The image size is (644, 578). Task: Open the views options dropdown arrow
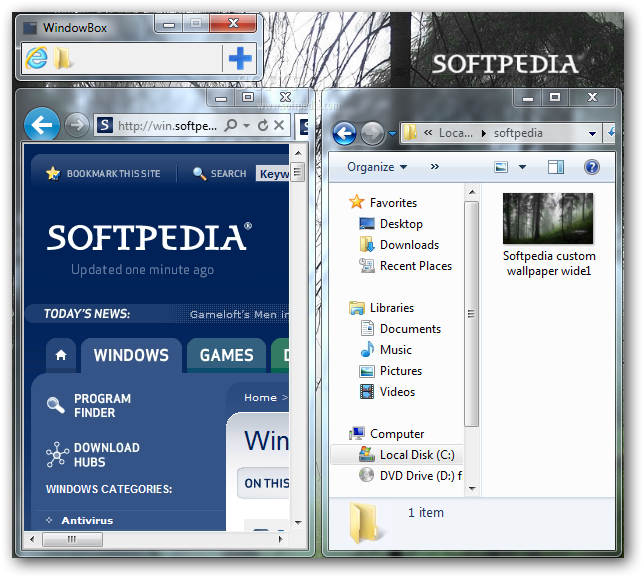pos(522,167)
